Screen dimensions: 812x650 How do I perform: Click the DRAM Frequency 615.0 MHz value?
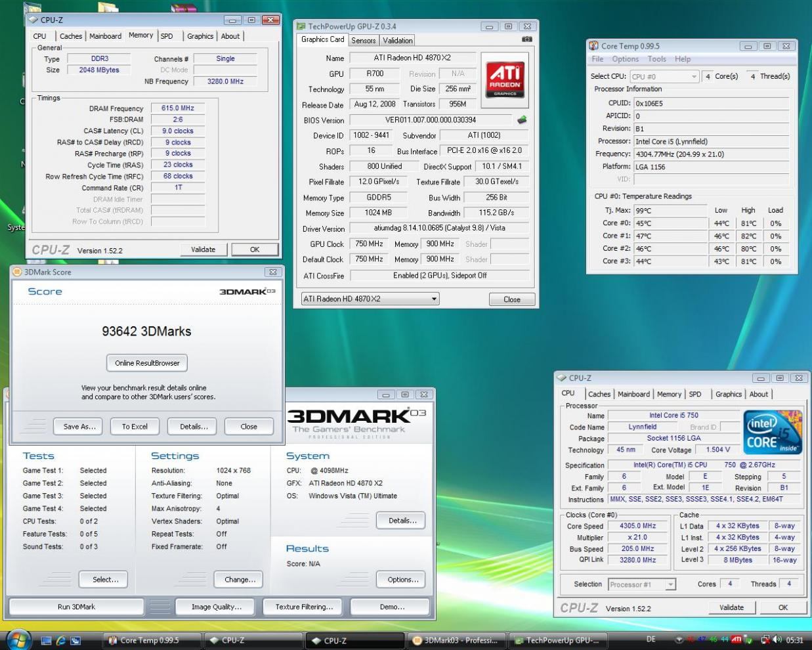178,108
